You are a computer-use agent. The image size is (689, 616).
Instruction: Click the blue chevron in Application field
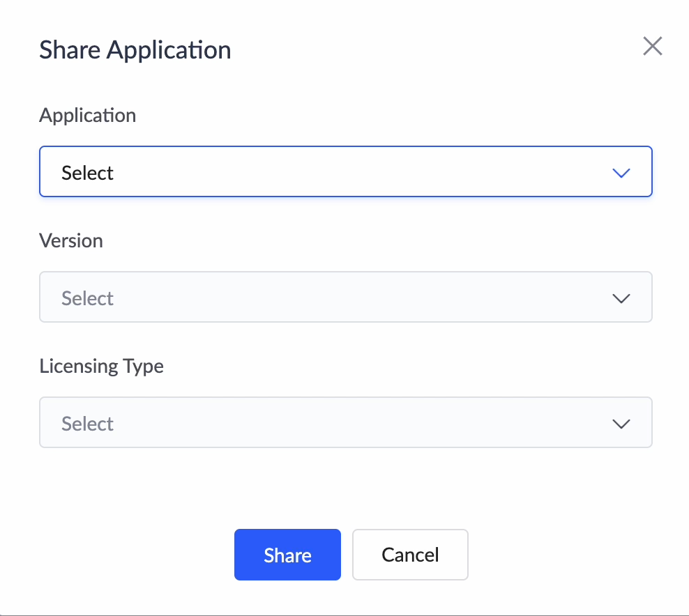621,173
